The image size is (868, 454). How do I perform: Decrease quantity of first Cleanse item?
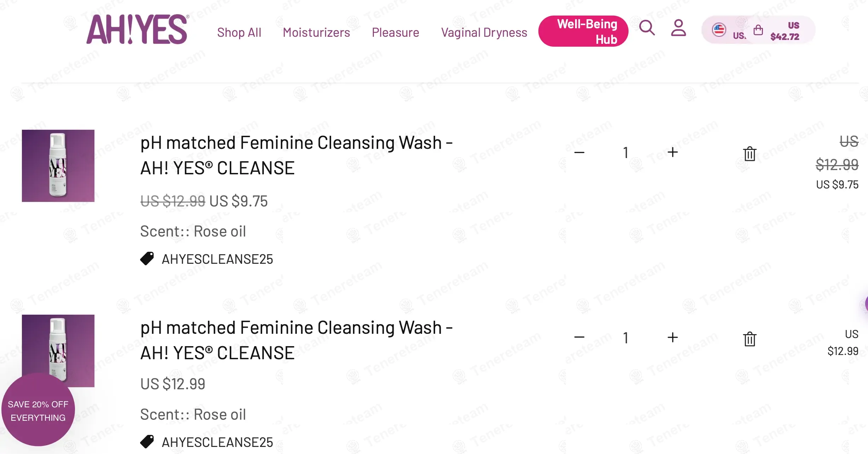click(579, 152)
